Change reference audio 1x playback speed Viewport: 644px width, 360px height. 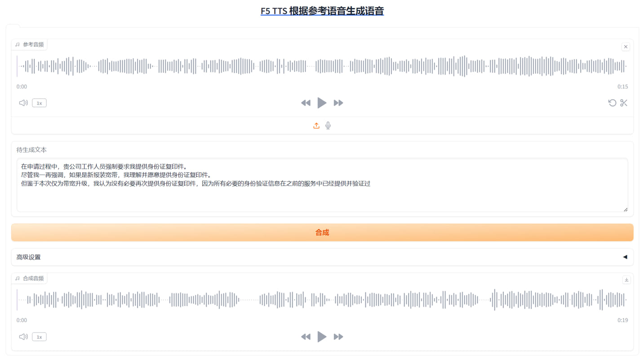click(x=39, y=103)
